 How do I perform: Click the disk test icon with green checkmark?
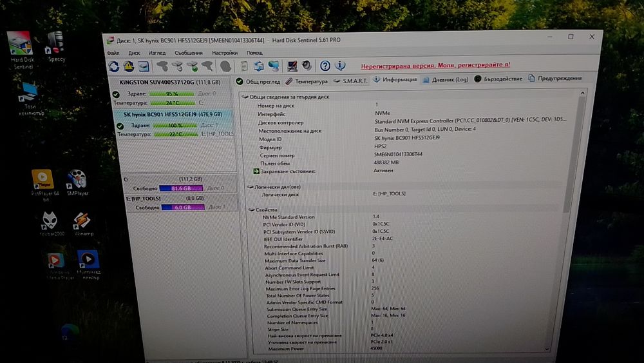192,66
